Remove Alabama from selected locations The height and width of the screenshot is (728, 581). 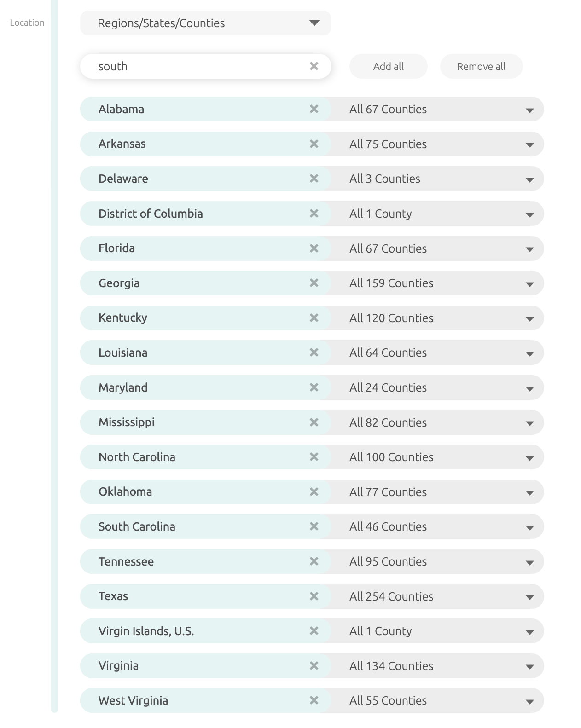click(x=314, y=109)
